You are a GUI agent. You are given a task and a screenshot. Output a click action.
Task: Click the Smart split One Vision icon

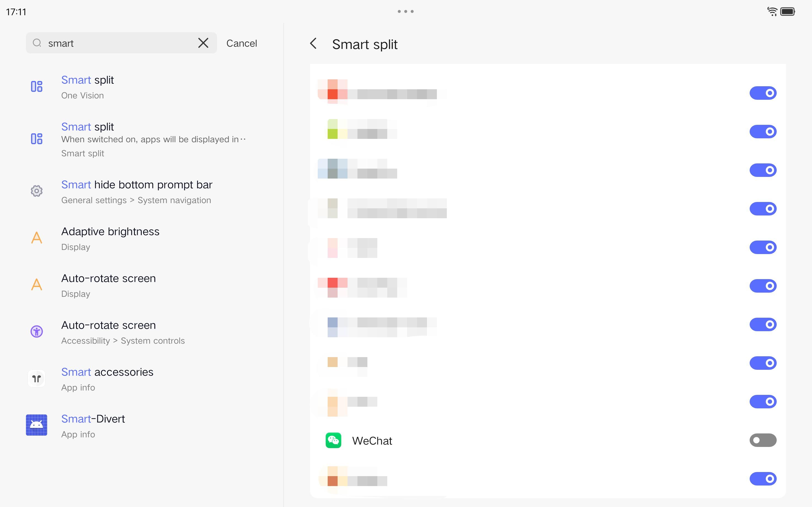(x=37, y=87)
